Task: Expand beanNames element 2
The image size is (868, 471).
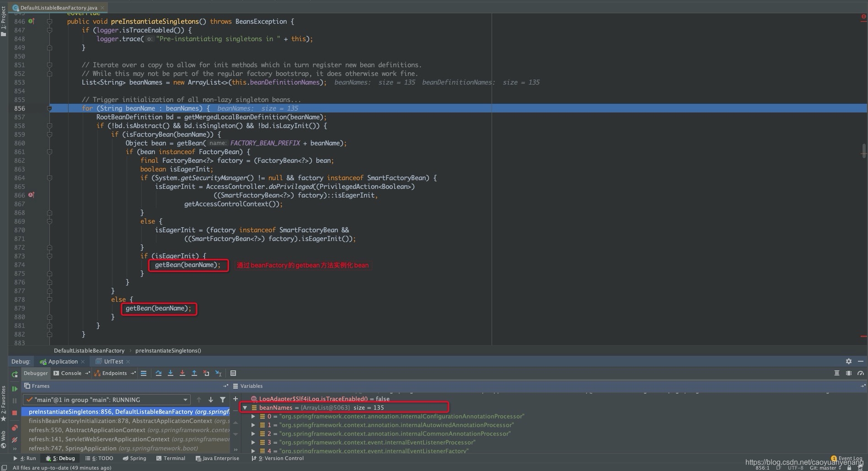Action: click(253, 434)
